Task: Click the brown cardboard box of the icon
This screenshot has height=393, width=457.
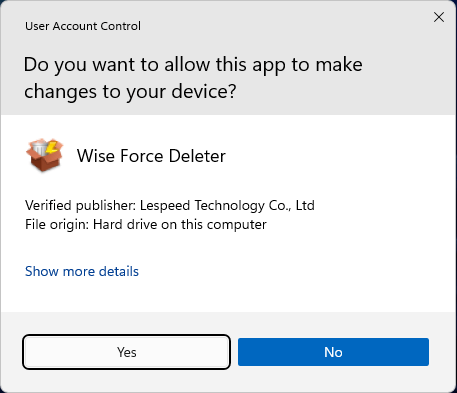Action: click(x=44, y=162)
